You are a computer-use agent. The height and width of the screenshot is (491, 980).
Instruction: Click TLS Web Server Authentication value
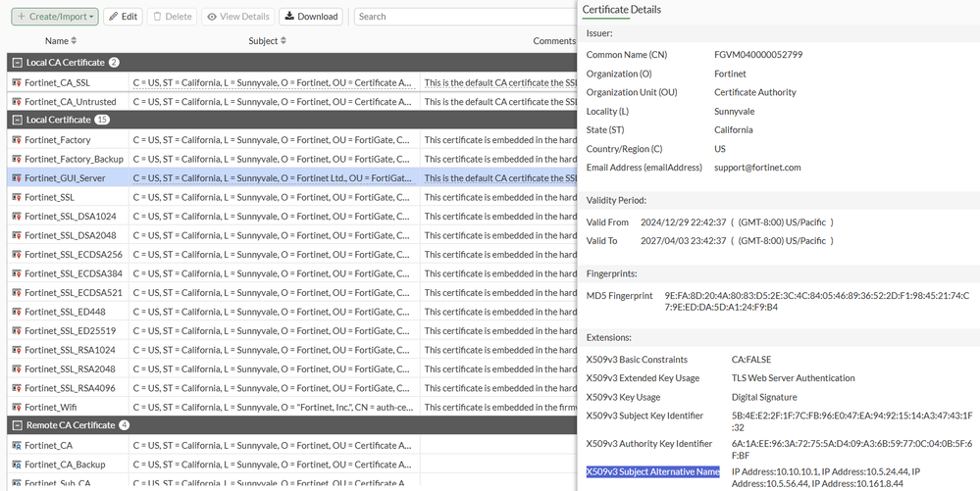click(794, 378)
